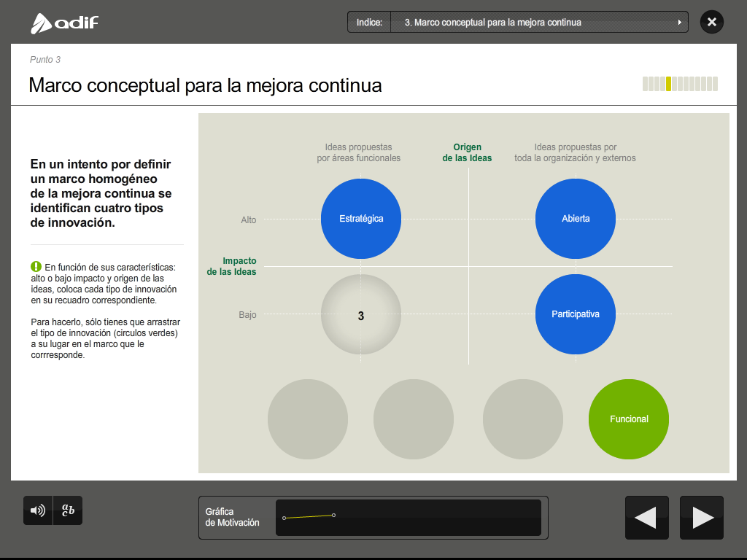Click the adif logo
Viewport: 747px width, 560px height.
coord(64,23)
